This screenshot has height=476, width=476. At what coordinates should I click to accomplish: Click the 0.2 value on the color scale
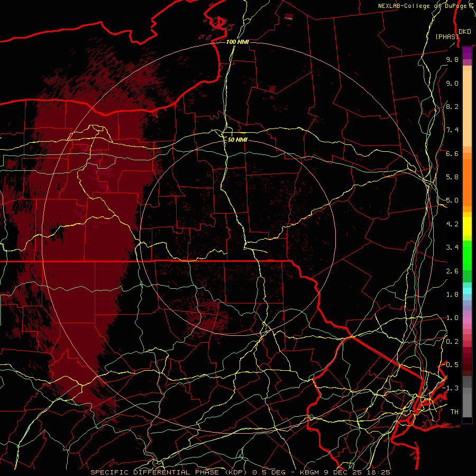pos(452,342)
